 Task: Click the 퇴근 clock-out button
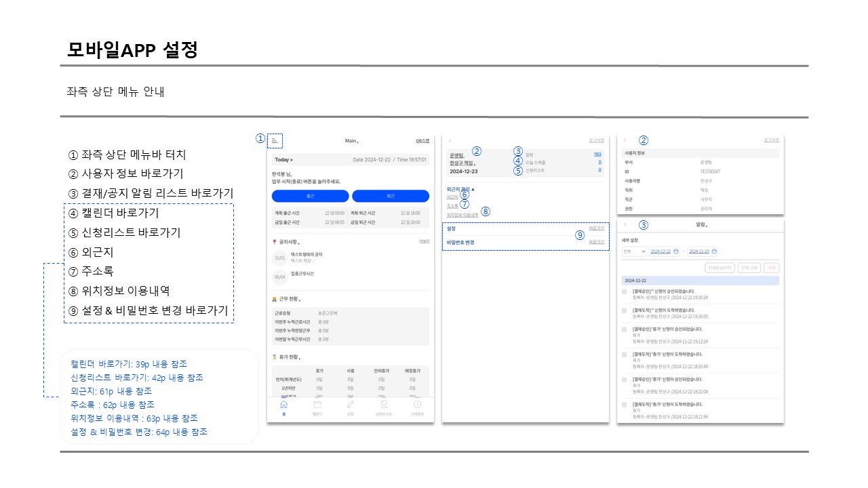coord(391,196)
